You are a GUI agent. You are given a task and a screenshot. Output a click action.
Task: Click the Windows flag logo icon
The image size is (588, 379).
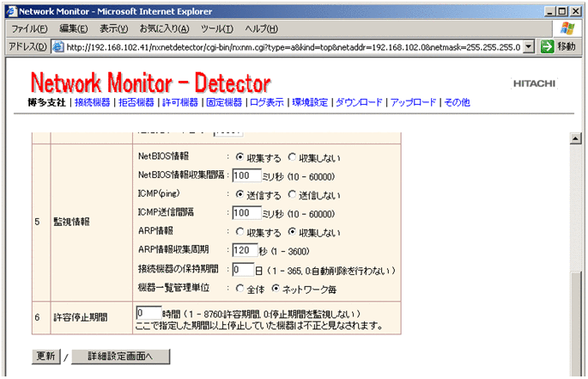tap(567, 28)
